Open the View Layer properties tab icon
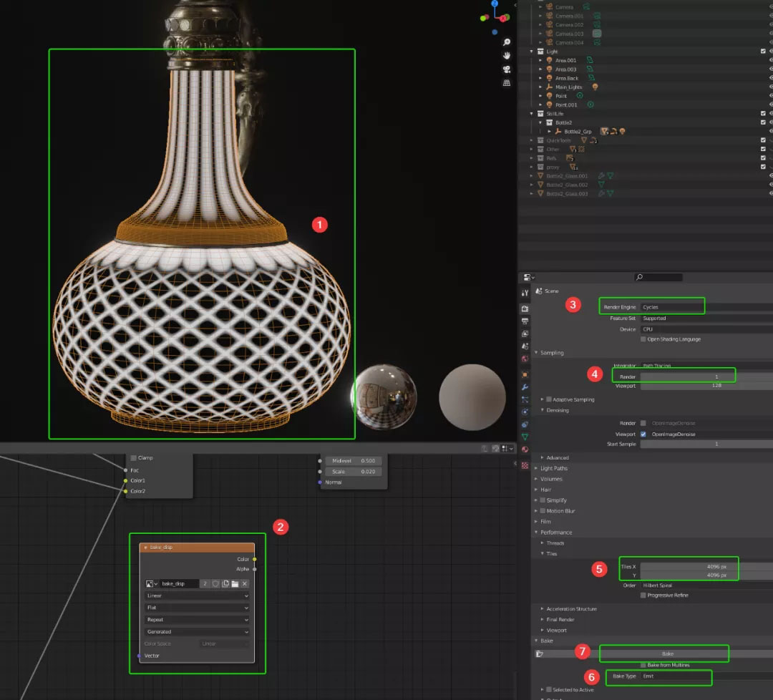The height and width of the screenshot is (700, 773). (x=525, y=334)
